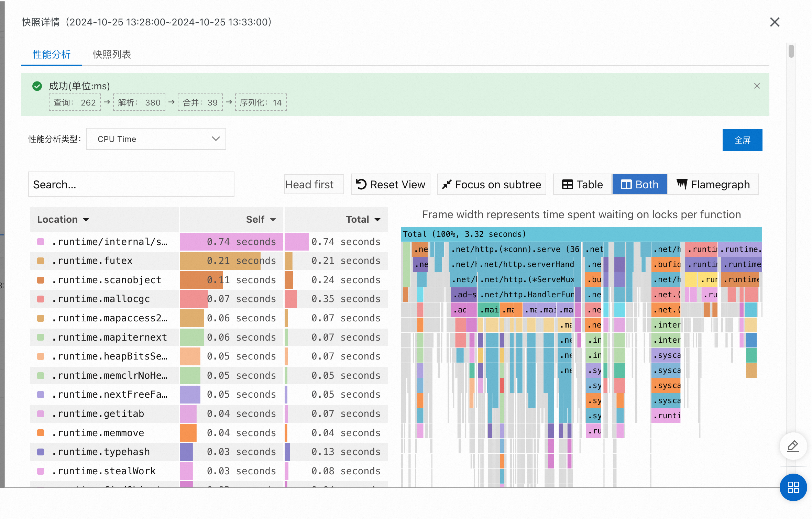812x519 pixels.
Task: Switch to Table view
Action: tap(582, 185)
